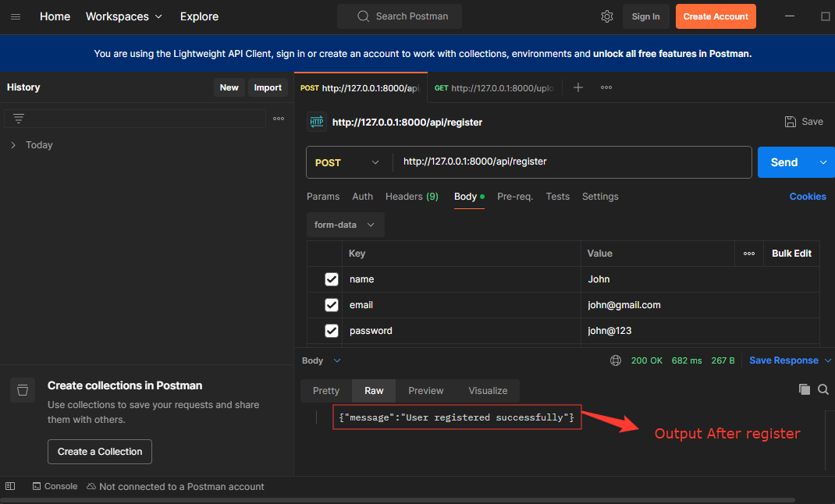Uncheck the email parameter checkbox
The image size is (835, 504).
(x=332, y=305)
